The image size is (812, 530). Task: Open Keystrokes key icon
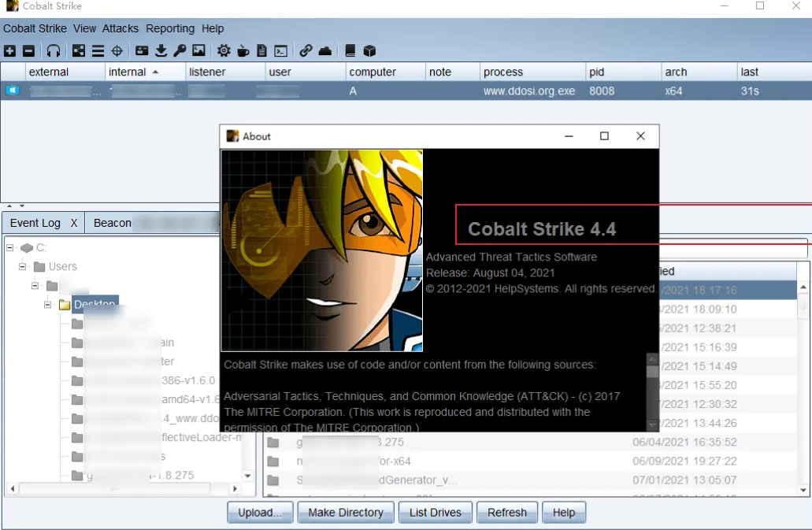coord(180,50)
